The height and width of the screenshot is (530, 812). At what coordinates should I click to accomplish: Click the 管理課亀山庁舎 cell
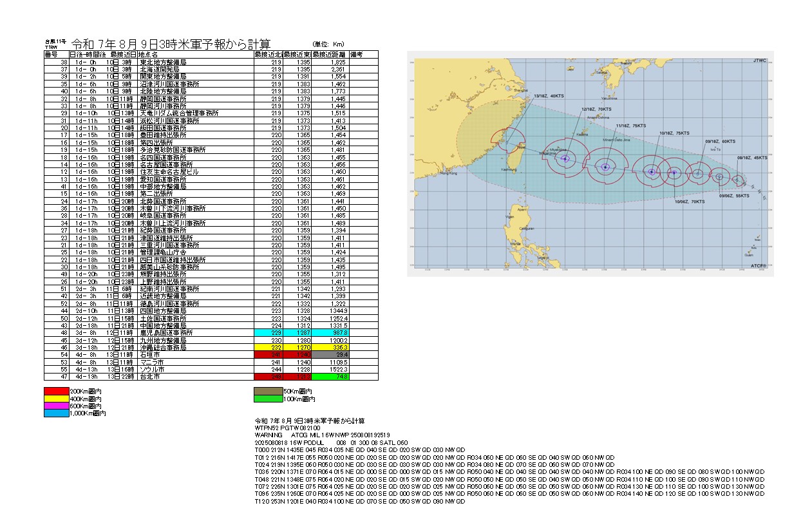pyautogui.click(x=196, y=252)
